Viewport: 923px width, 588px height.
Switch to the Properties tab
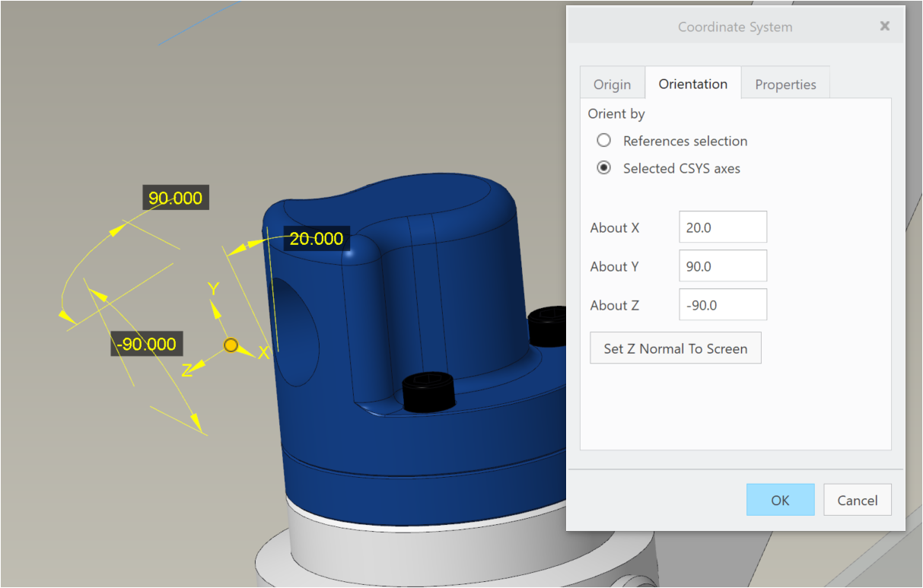click(785, 84)
